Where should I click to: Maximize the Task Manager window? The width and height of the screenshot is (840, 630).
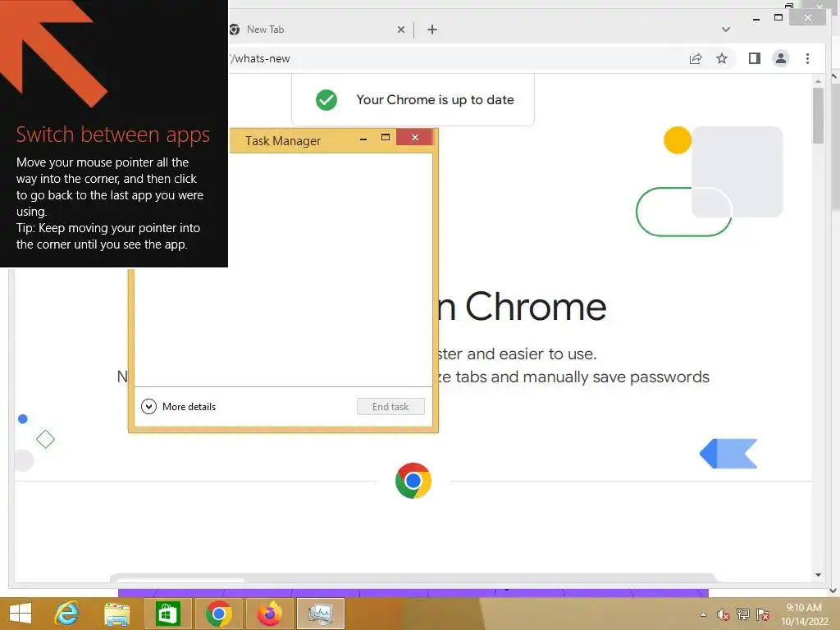[386, 138]
